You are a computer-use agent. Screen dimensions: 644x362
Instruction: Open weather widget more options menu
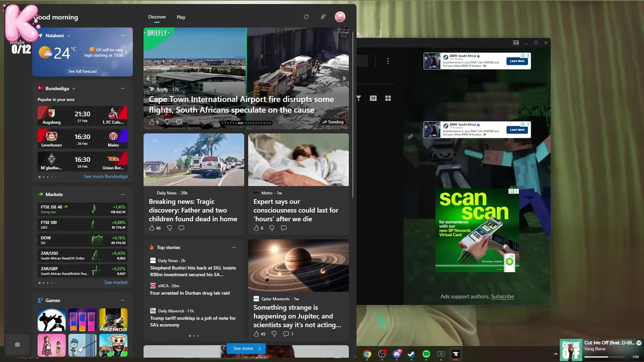click(x=122, y=36)
